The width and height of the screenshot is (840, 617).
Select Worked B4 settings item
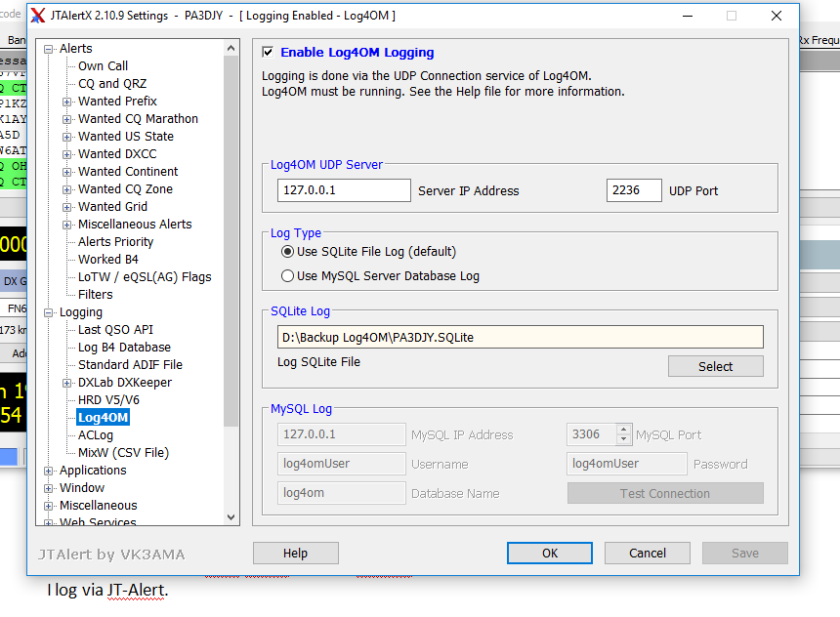pos(108,260)
